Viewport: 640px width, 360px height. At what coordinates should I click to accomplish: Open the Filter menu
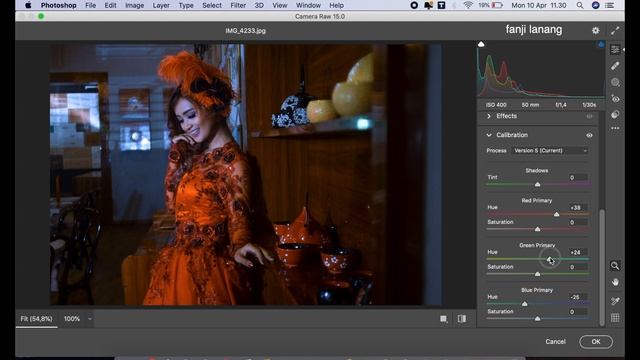(238, 5)
